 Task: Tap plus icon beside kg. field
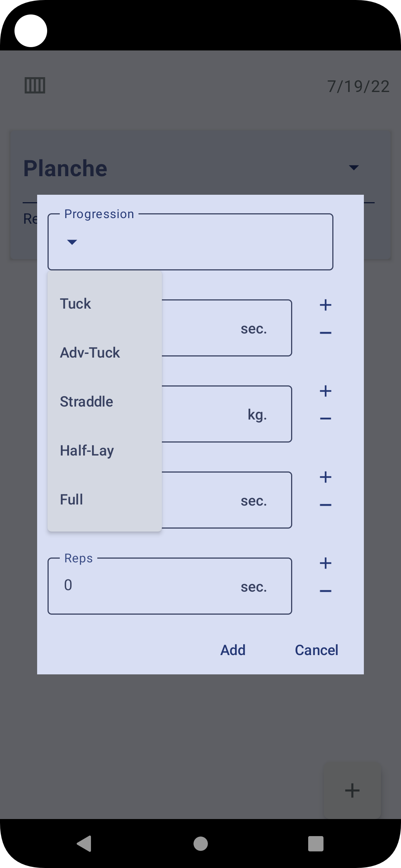point(326,391)
